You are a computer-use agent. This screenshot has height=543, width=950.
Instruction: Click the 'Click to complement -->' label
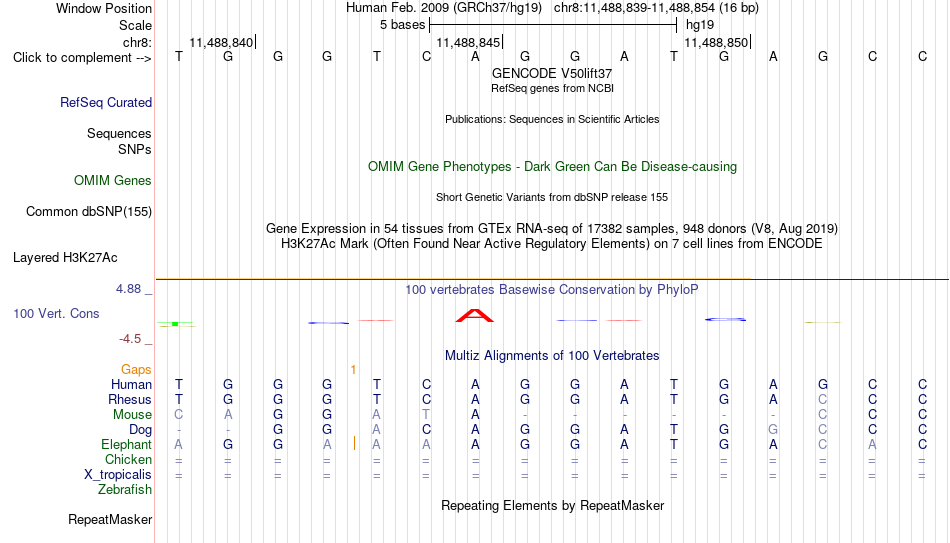point(82,58)
